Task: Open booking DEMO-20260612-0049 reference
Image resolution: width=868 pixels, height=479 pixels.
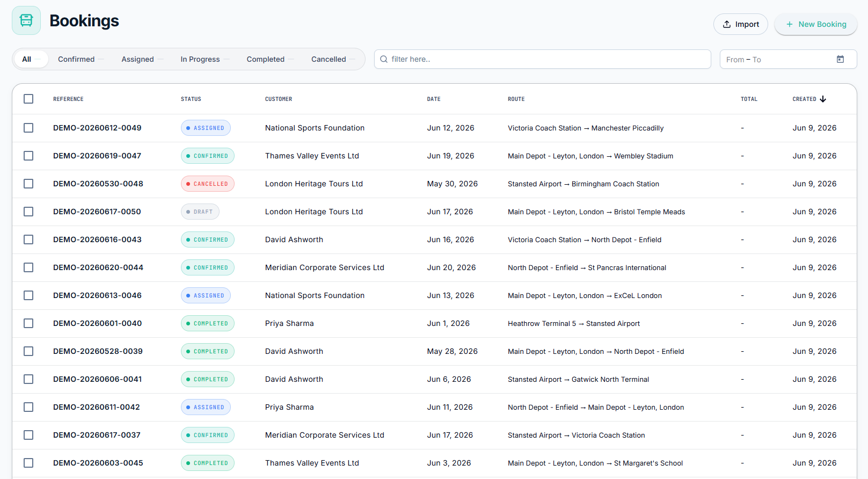Action: pyautogui.click(x=97, y=128)
